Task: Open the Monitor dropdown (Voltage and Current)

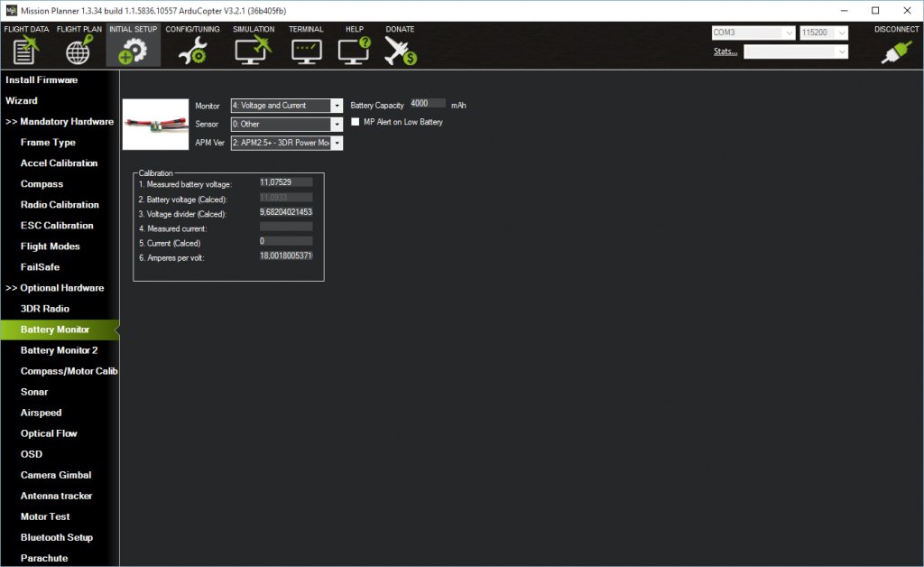Action: point(286,106)
